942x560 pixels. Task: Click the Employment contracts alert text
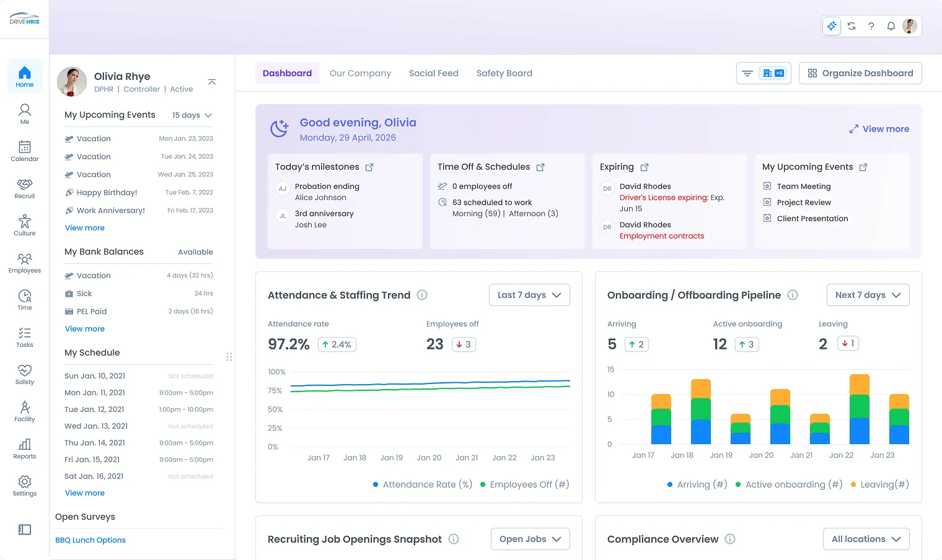pos(662,236)
